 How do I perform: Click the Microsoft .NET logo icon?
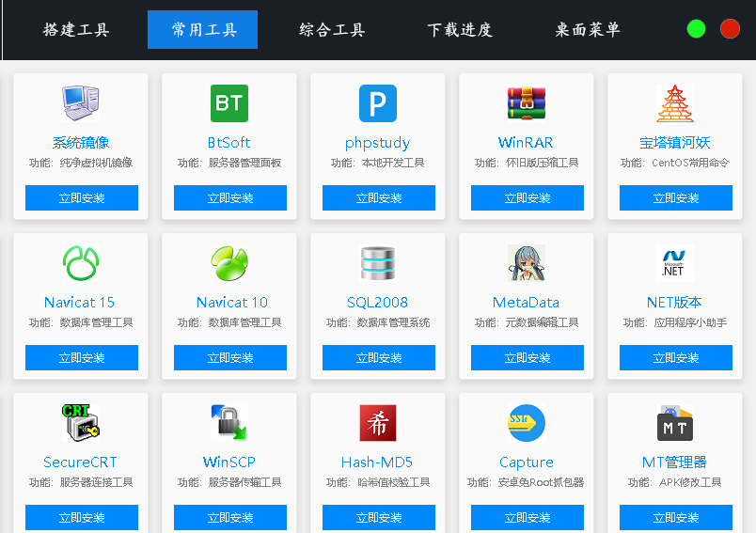point(675,263)
